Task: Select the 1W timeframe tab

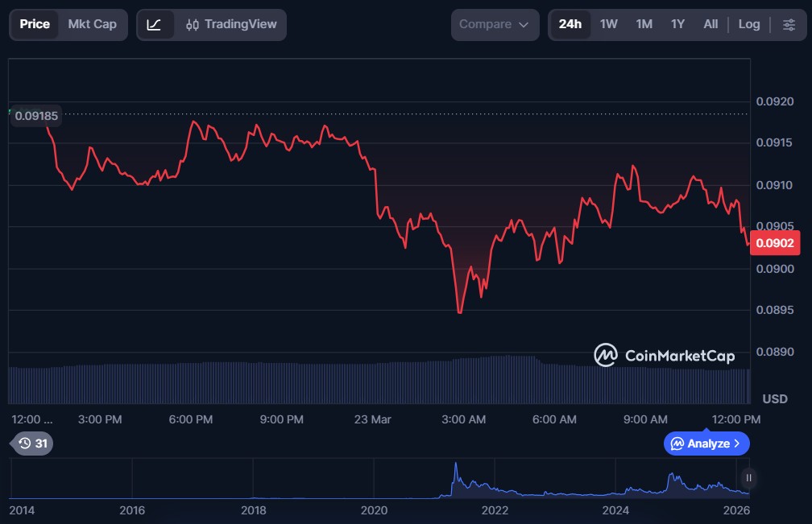Action: (x=608, y=24)
